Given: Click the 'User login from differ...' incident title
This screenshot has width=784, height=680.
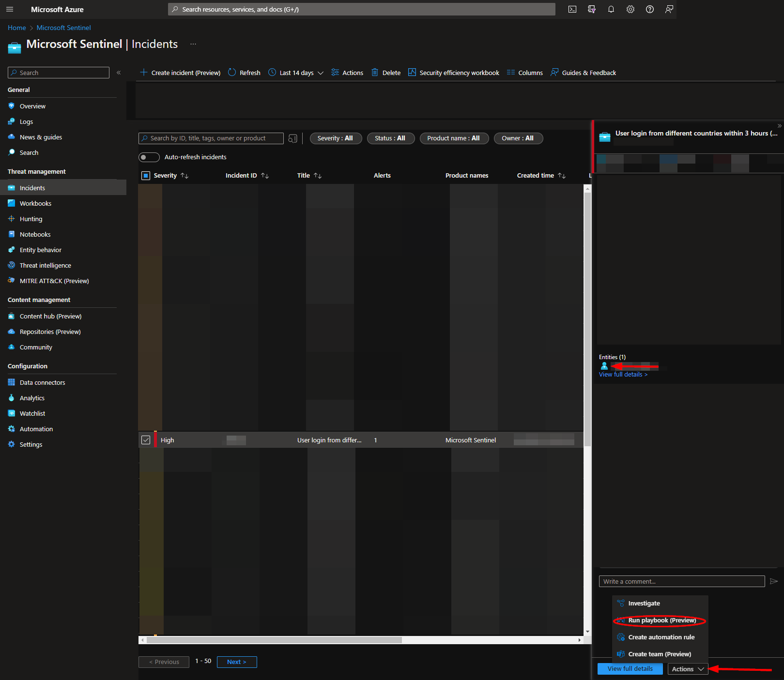Looking at the screenshot, I should [329, 440].
